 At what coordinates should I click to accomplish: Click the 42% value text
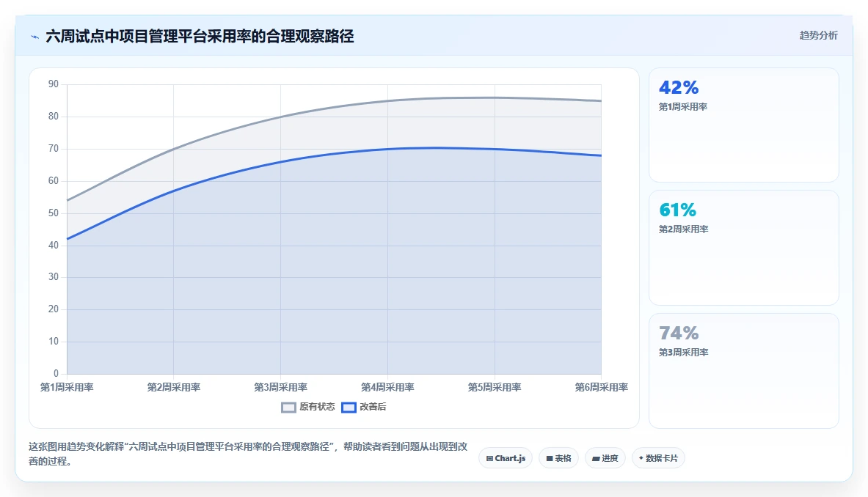pos(679,87)
